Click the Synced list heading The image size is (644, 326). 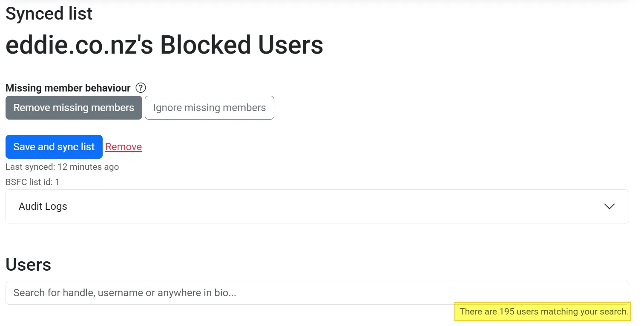click(49, 14)
